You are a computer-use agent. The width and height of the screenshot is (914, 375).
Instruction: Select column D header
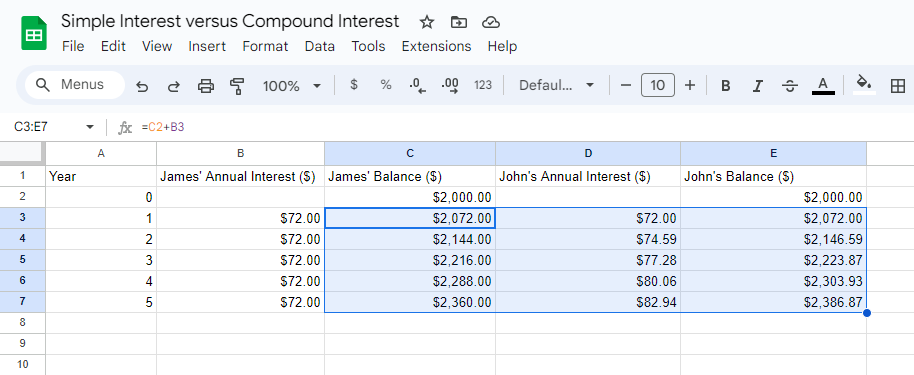(588, 153)
